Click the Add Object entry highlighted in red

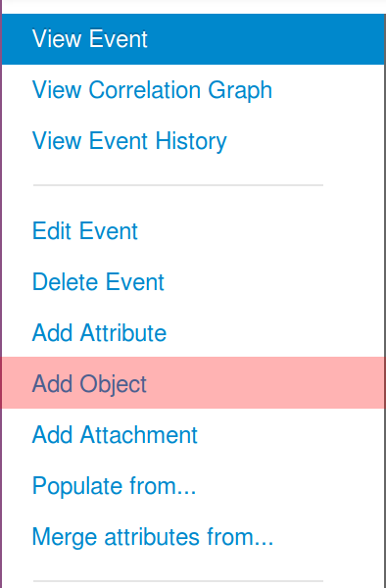point(193,383)
